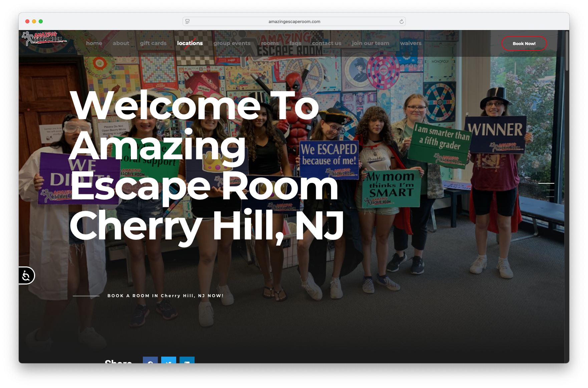The width and height of the screenshot is (588, 388).
Task: Open the group events menu
Action: click(x=232, y=43)
